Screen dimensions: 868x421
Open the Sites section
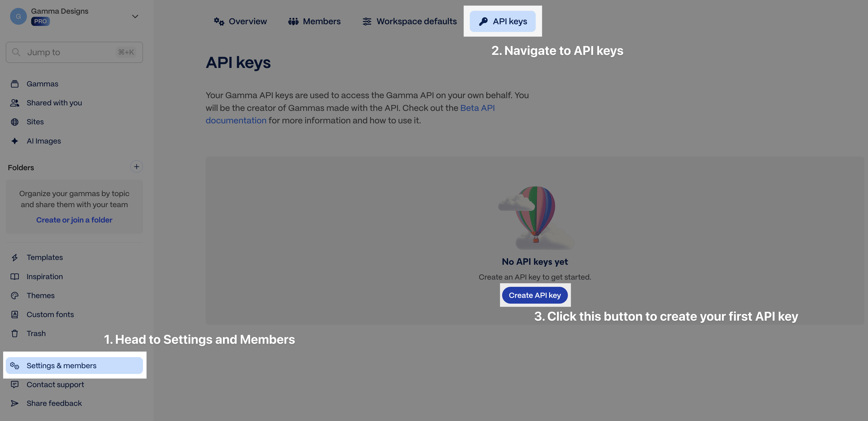tap(35, 122)
